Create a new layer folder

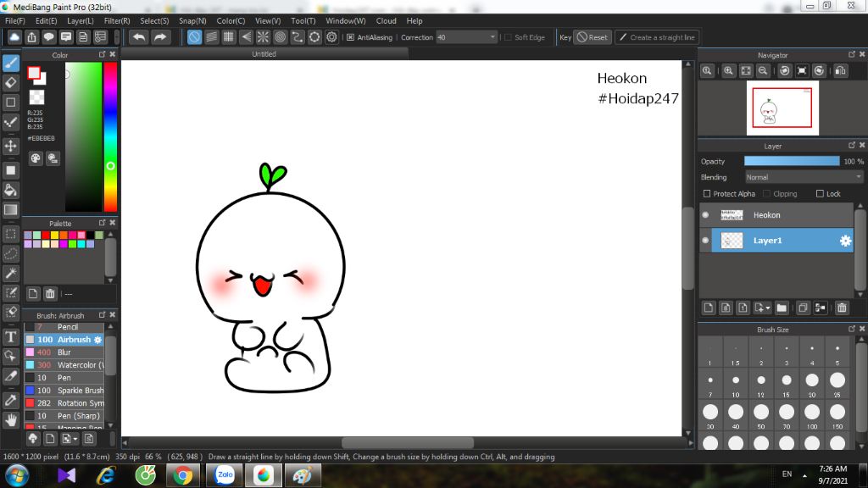click(x=782, y=308)
